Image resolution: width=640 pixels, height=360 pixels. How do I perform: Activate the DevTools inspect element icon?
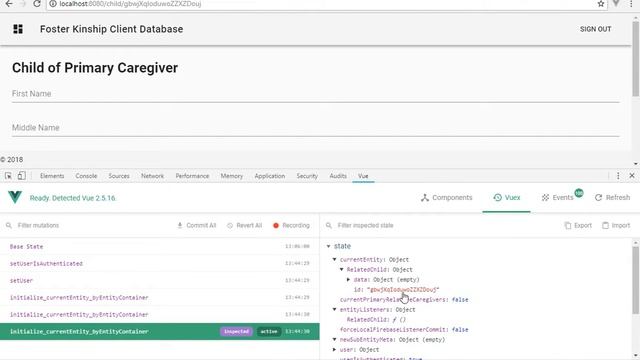(x=8, y=176)
